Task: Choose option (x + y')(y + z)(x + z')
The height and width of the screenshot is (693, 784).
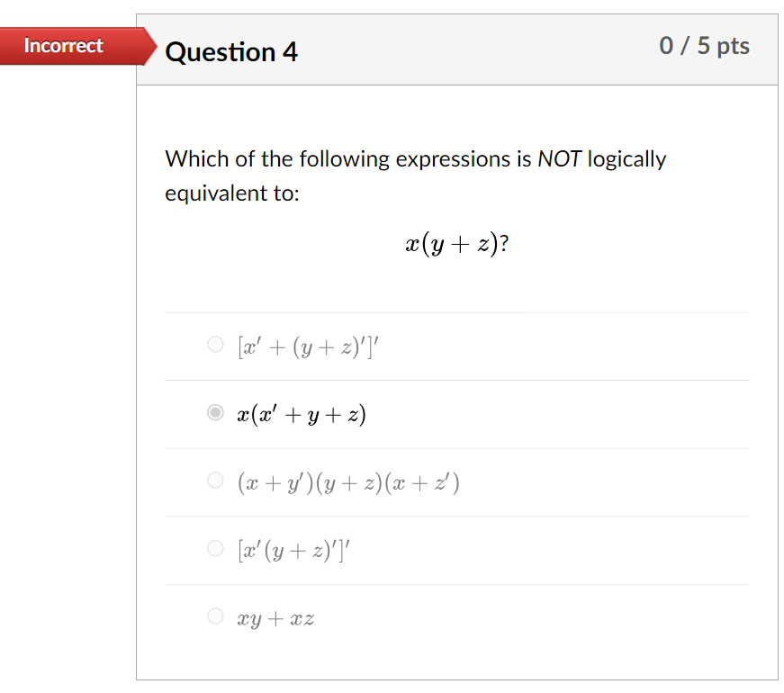Action: pyautogui.click(x=216, y=480)
